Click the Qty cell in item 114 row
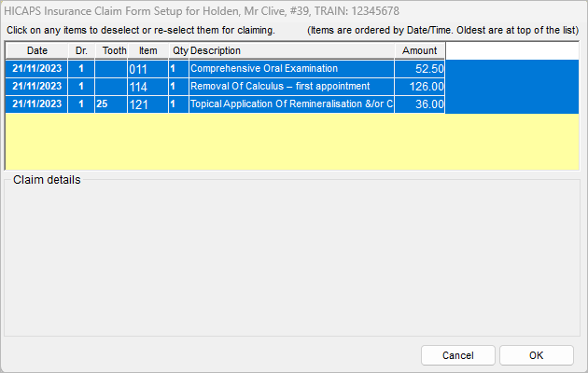Viewport: 588px width, 373px height. pyautogui.click(x=179, y=86)
